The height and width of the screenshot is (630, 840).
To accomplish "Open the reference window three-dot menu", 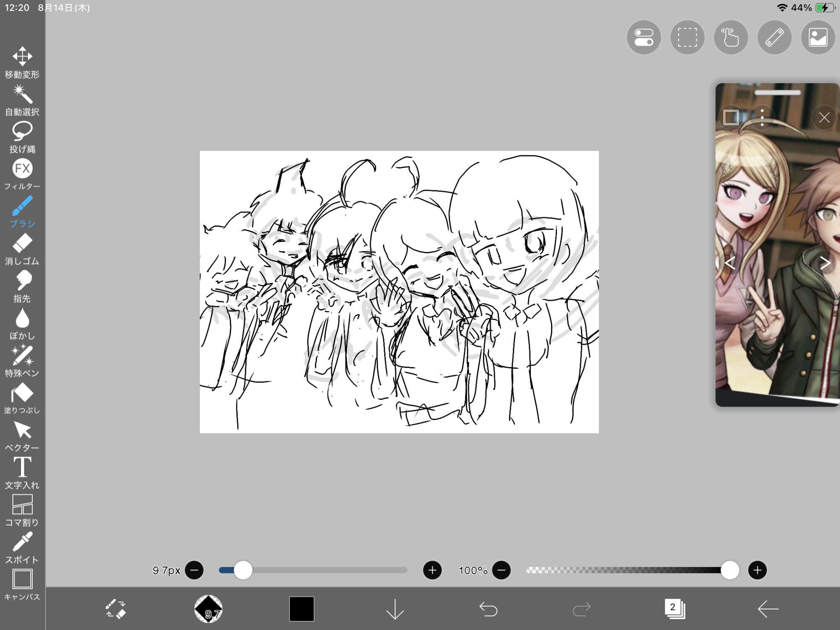I will (762, 118).
